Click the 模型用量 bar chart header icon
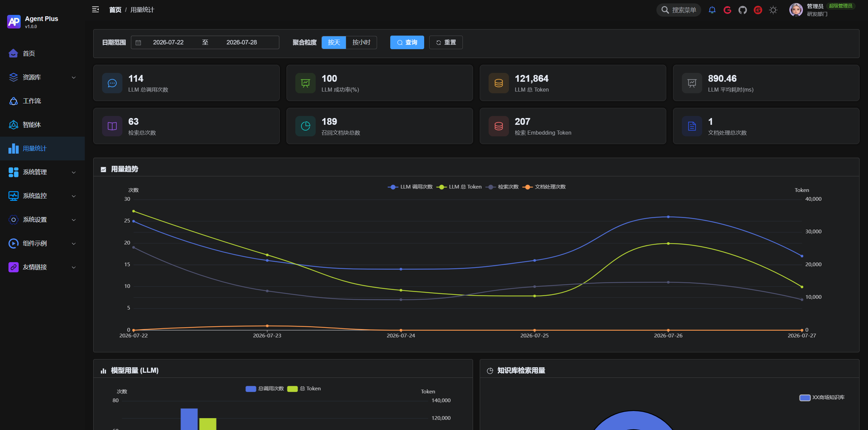 click(x=103, y=371)
